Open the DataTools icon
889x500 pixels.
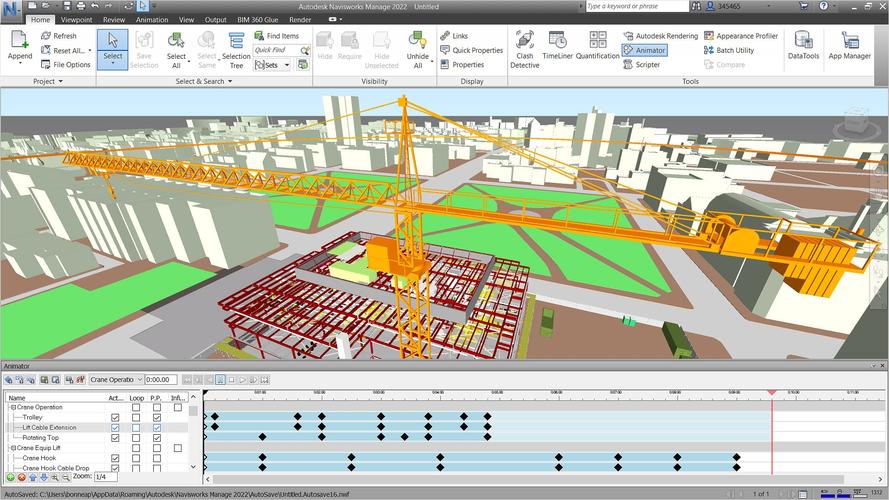(803, 45)
